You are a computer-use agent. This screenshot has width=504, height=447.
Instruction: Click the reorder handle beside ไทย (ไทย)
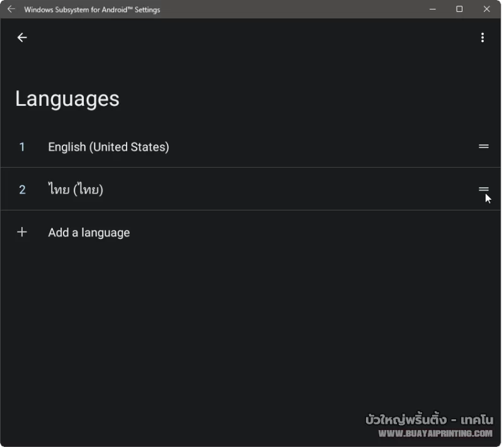coord(483,189)
